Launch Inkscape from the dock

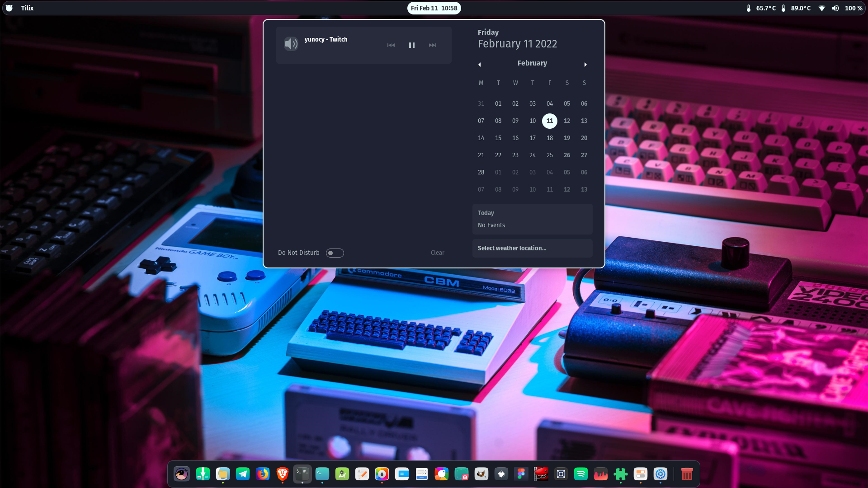click(x=501, y=474)
